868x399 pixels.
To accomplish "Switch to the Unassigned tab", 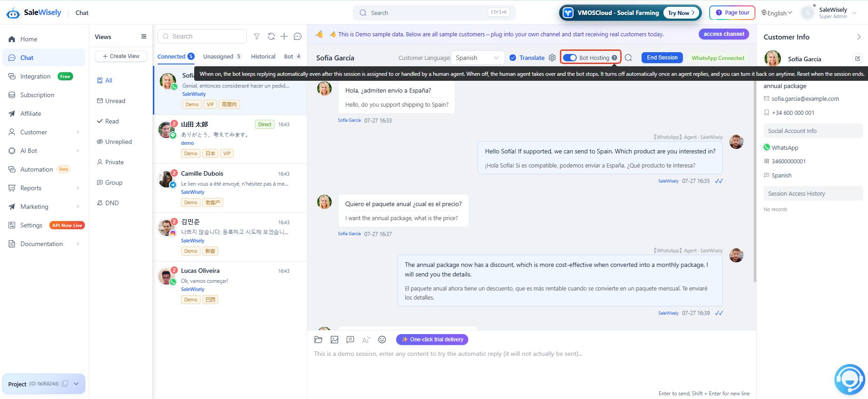I will coord(222,56).
